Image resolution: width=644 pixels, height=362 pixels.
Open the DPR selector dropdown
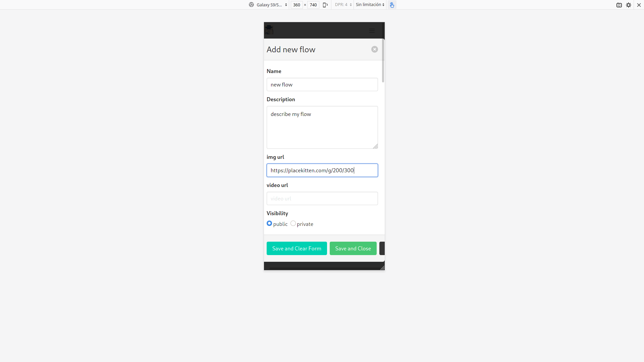(343, 5)
